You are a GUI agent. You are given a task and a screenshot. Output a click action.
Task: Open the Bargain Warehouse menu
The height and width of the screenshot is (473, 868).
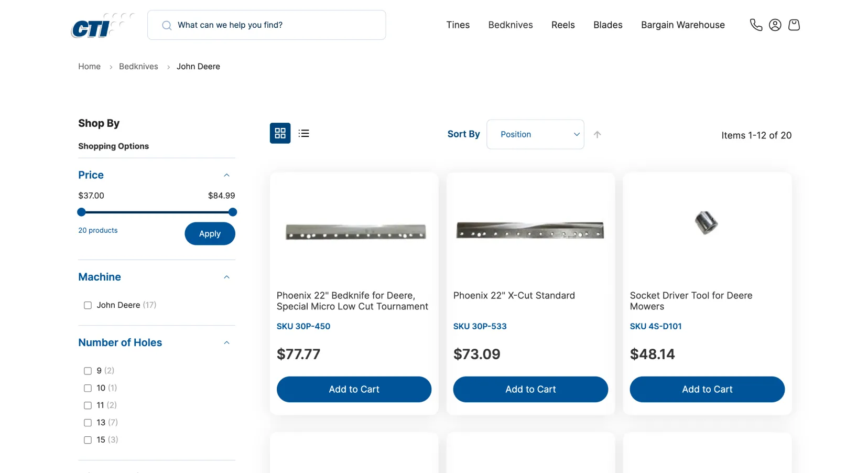682,25
